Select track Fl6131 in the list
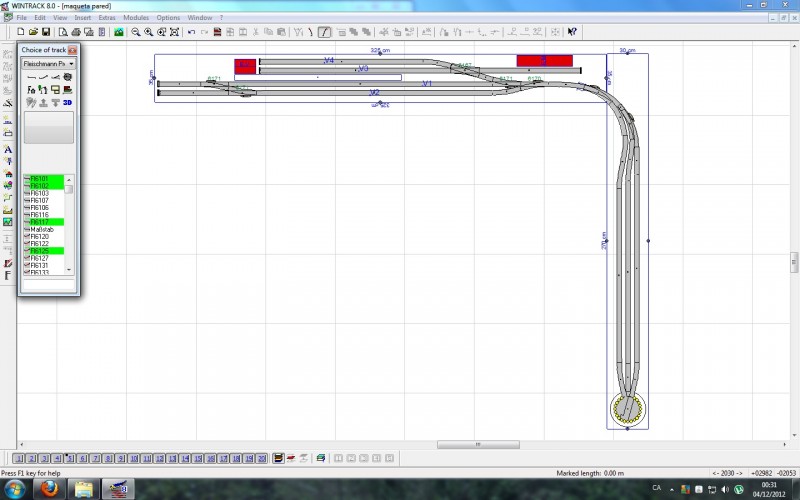 tap(43, 265)
